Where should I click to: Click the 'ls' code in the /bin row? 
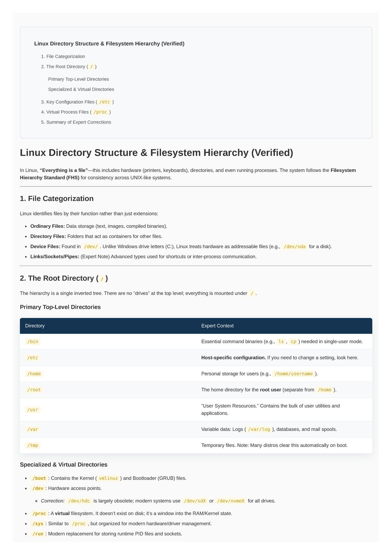(281, 342)
